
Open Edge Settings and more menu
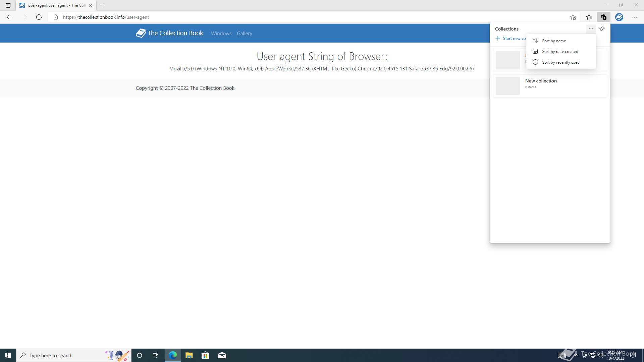pyautogui.click(x=635, y=17)
